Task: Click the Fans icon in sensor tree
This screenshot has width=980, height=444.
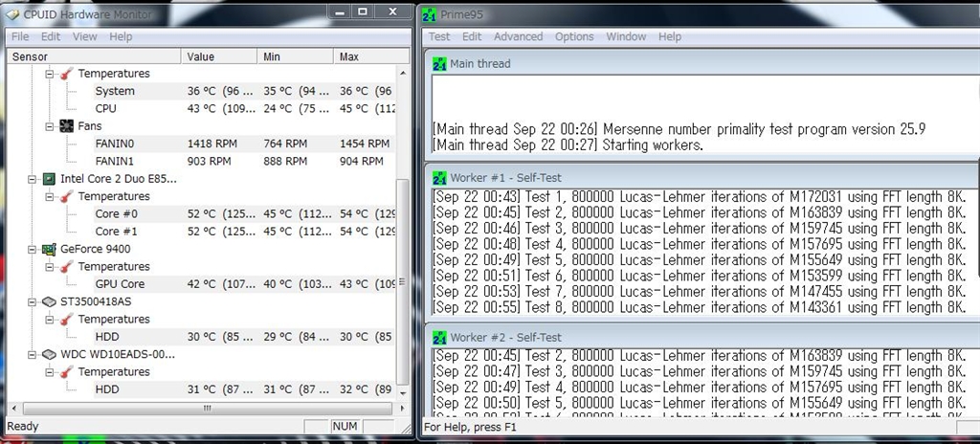Action: click(66, 126)
